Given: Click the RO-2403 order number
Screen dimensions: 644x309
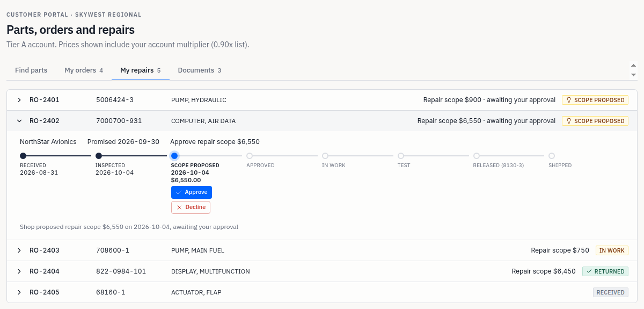Looking at the screenshot, I should (45, 250).
